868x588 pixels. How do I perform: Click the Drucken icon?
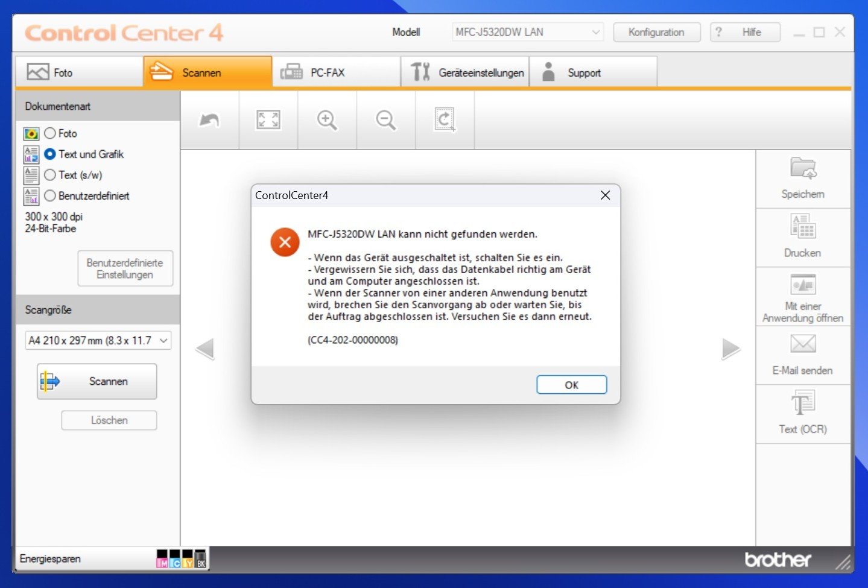point(803,227)
